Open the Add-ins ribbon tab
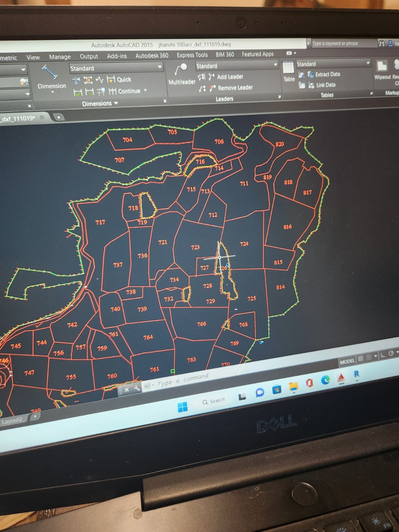Viewport: 399px width, 532px height. [117, 56]
